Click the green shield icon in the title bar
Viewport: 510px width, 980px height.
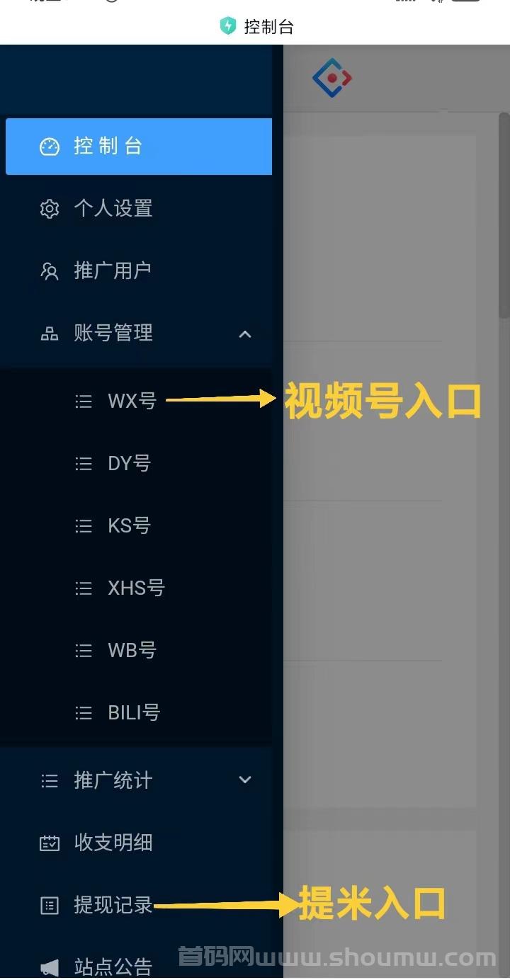(x=227, y=26)
